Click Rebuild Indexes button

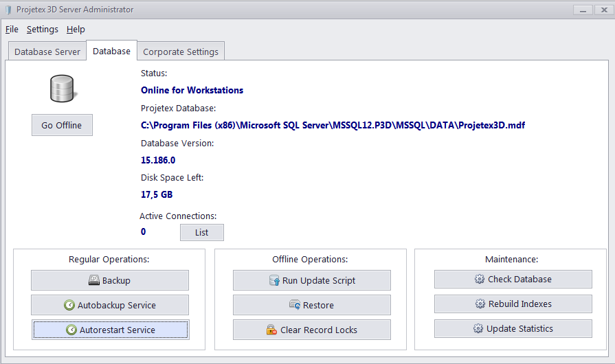point(513,304)
